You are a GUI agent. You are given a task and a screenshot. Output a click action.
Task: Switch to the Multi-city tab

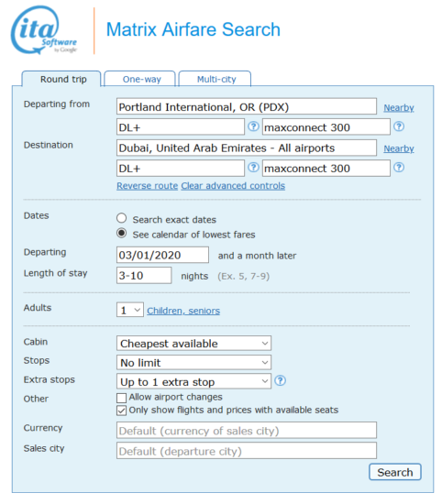pyautogui.click(x=216, y=79)
